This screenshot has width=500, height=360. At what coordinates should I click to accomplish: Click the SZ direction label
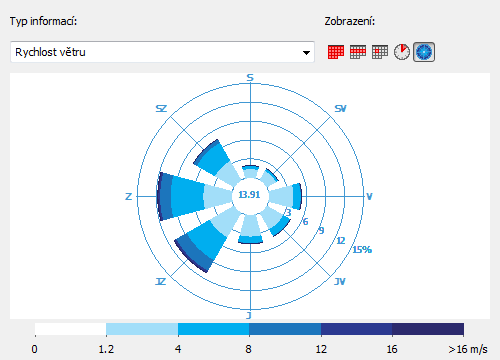click(x=161, y=109)
